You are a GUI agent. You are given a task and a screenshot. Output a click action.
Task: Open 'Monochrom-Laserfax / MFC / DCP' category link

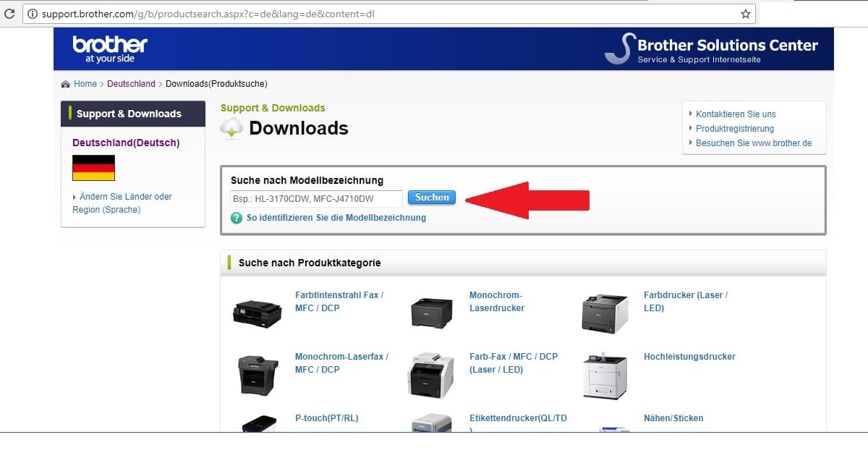point(341,363)
